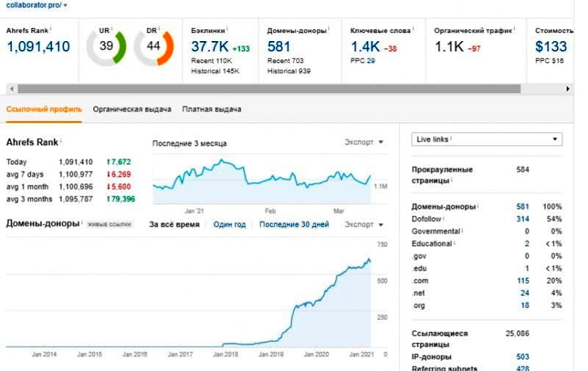Click info icon next to Ahrefs Rank header
Image resolution: width=588 pixels, height=371 pixels.
[x=51, y=29]
